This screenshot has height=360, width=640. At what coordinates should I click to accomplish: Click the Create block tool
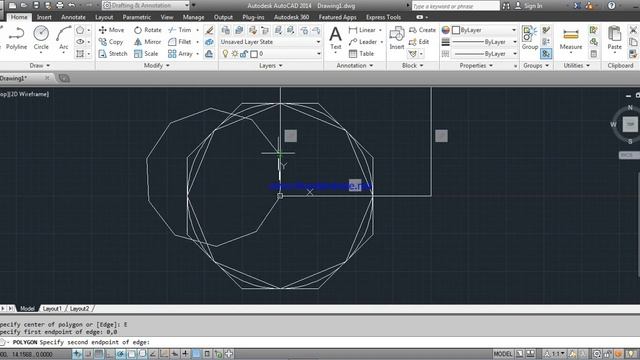(422, 30)
